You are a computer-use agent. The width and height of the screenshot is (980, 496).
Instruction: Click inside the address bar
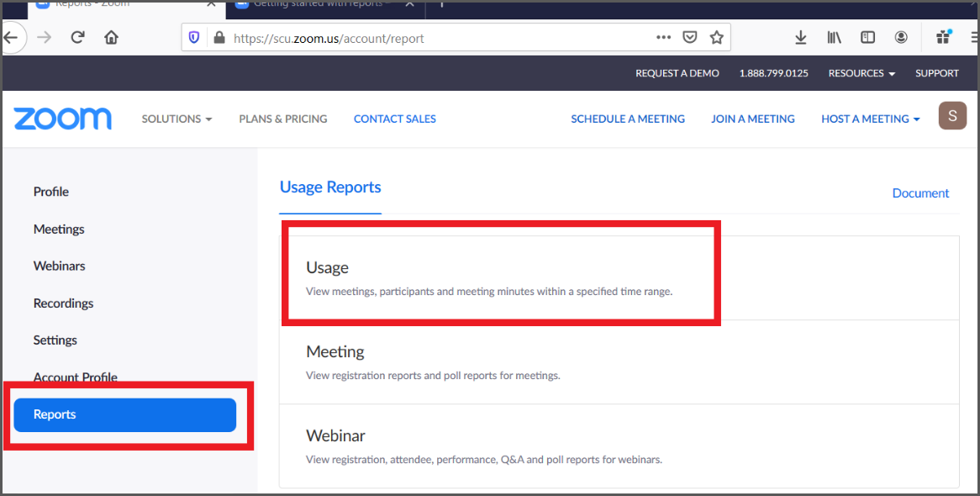click(x=378, y=37)
